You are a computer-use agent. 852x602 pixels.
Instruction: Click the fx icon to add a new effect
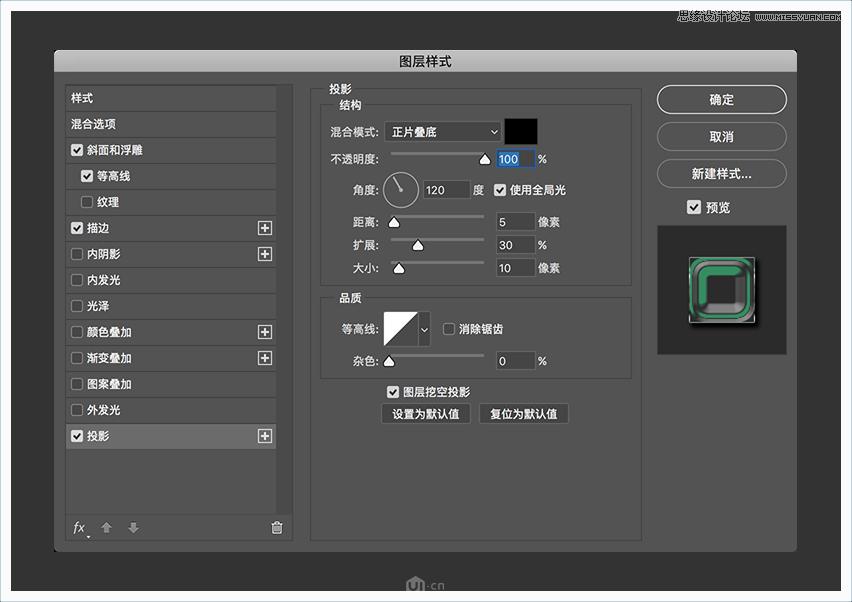tap(79, 528)
